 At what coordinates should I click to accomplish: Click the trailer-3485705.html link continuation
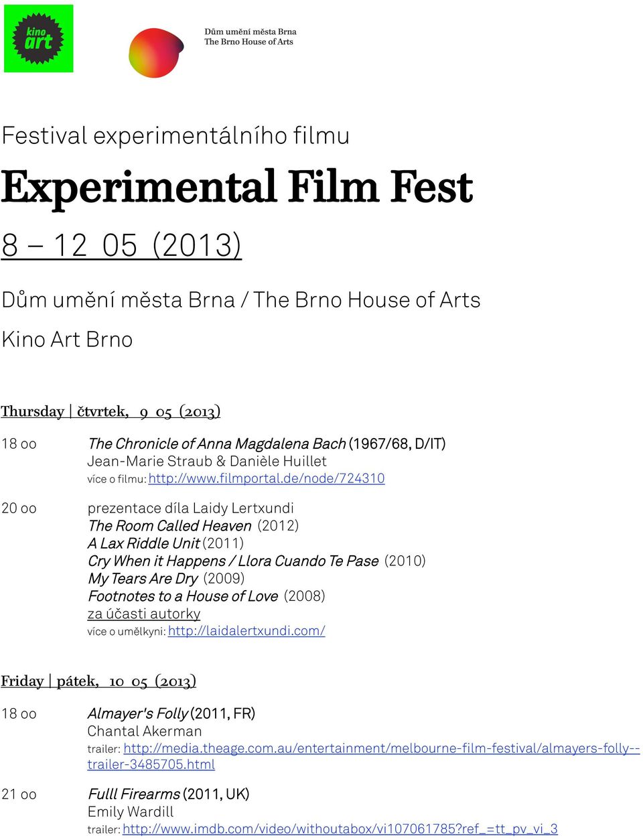(151, 764)
